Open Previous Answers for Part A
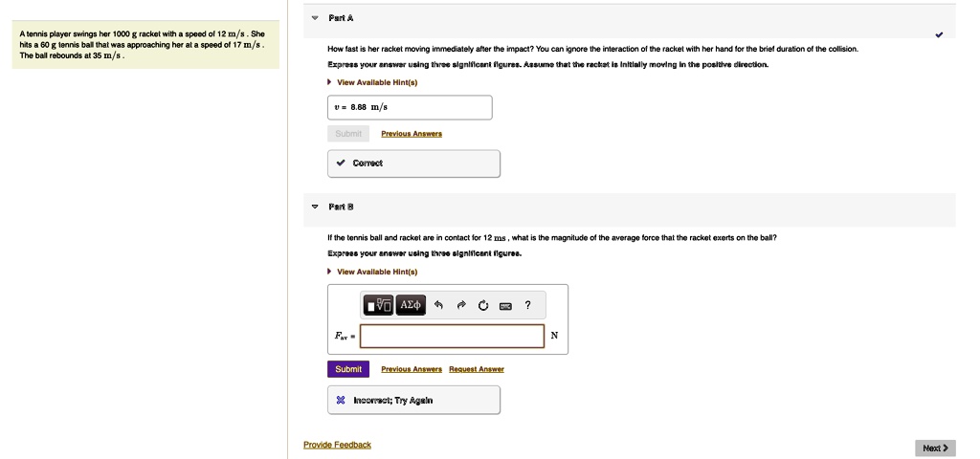This screenshot has width=980, height=459. tap(412, 134)
